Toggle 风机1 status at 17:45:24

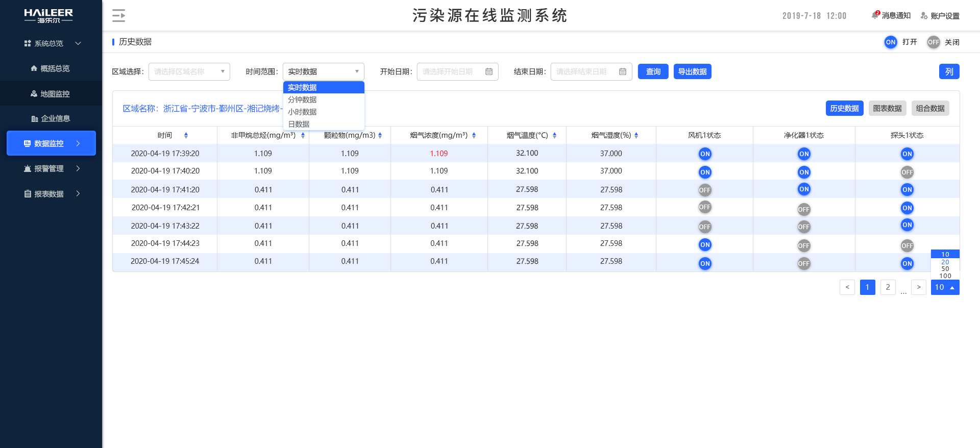(705, 263)
